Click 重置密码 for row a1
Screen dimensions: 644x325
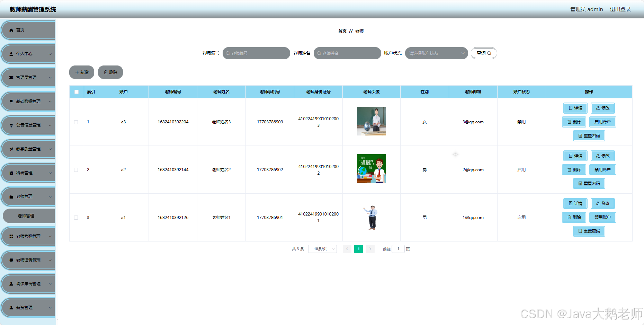[589, 231]
